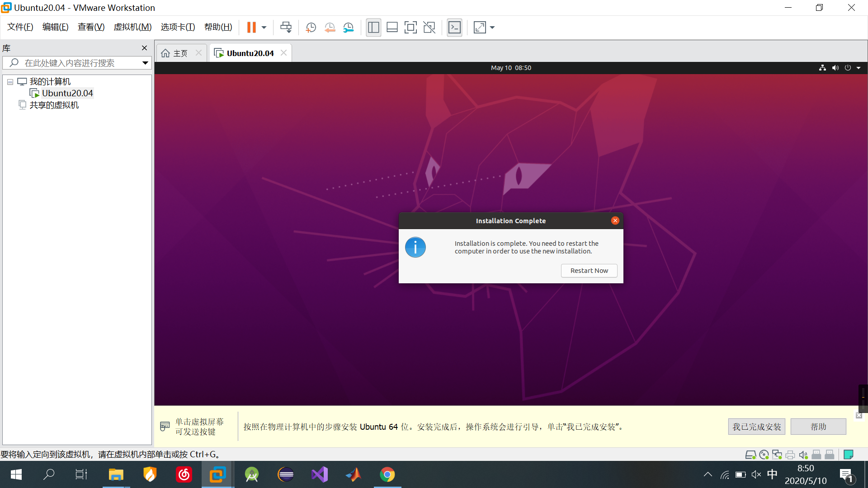Enter full screen mode
This screenshot has width=868, height=488.
(x=410, y=28)
